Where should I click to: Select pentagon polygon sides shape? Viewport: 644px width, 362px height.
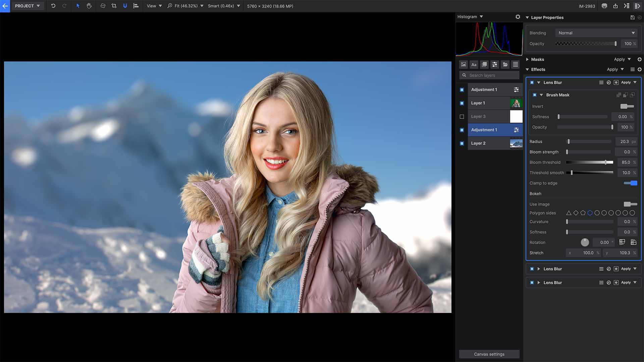coord(583,213)
